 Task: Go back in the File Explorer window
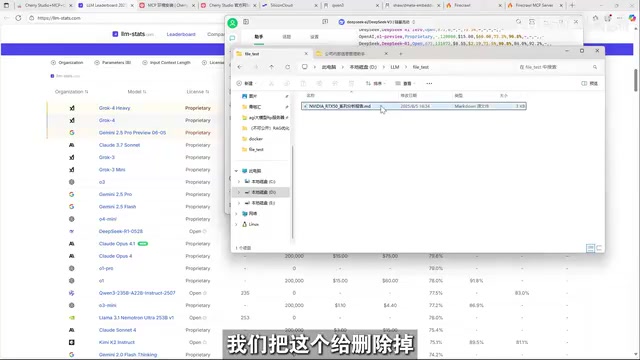pyautogui.click(x=240, y=67)
